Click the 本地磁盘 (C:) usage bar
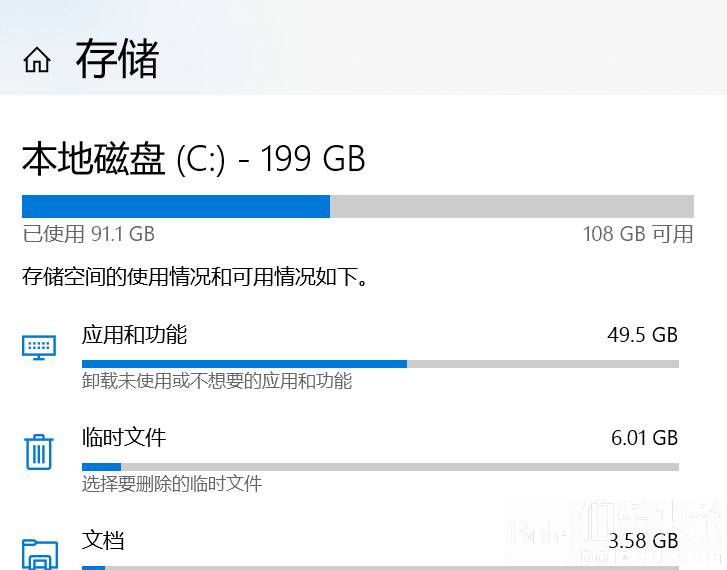Screen dimensions: 727x570 pyautogui.click(x=358, y=206)
